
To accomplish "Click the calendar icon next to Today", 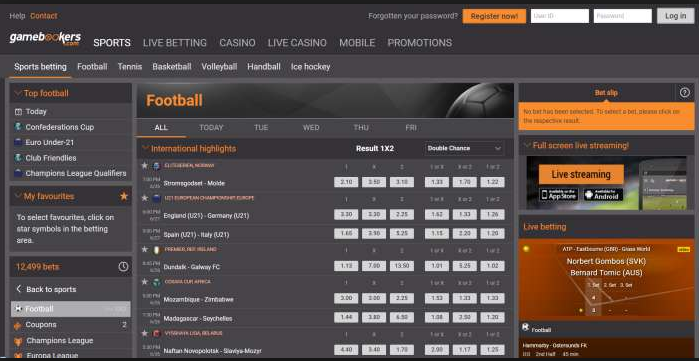I will coord(18,112).
